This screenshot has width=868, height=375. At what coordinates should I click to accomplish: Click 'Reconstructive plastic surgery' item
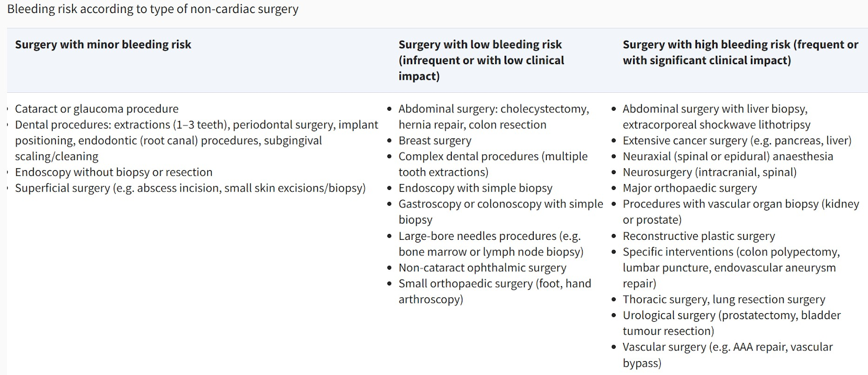pos(699,236)
